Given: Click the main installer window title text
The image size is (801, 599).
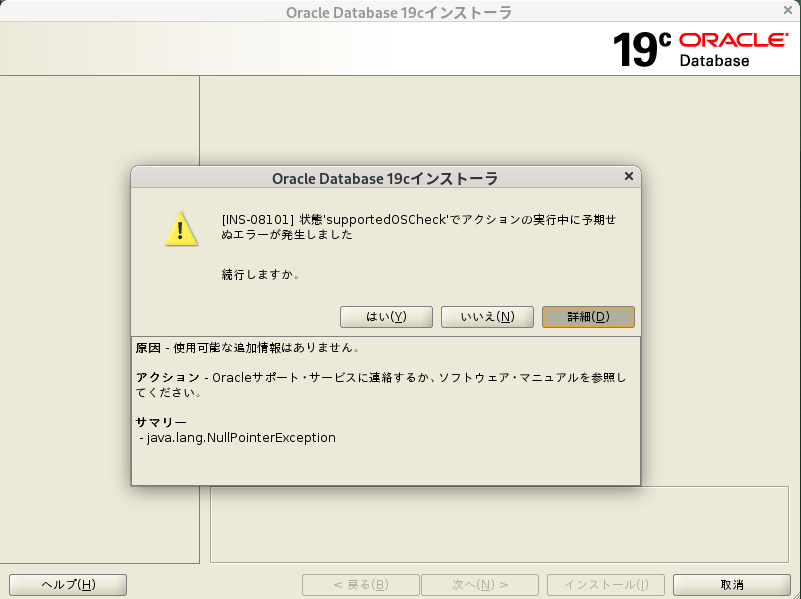Looking at the screenshot, I should point(398,12).
